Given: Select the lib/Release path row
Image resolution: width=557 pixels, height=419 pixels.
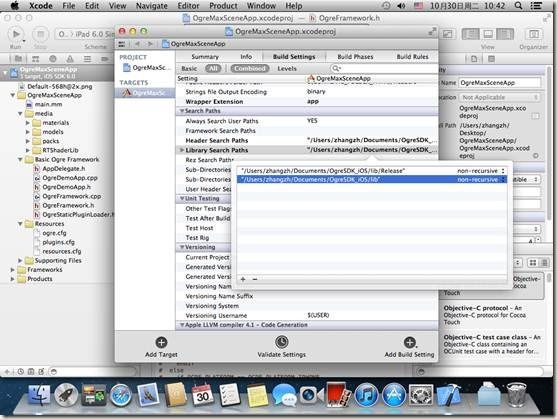Looking at the screenshot, I should (372, 171).
